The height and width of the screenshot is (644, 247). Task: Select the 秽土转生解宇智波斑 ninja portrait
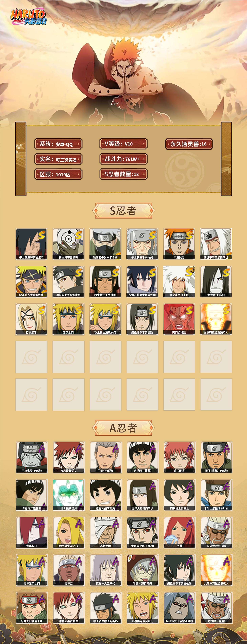click(31, 244)
